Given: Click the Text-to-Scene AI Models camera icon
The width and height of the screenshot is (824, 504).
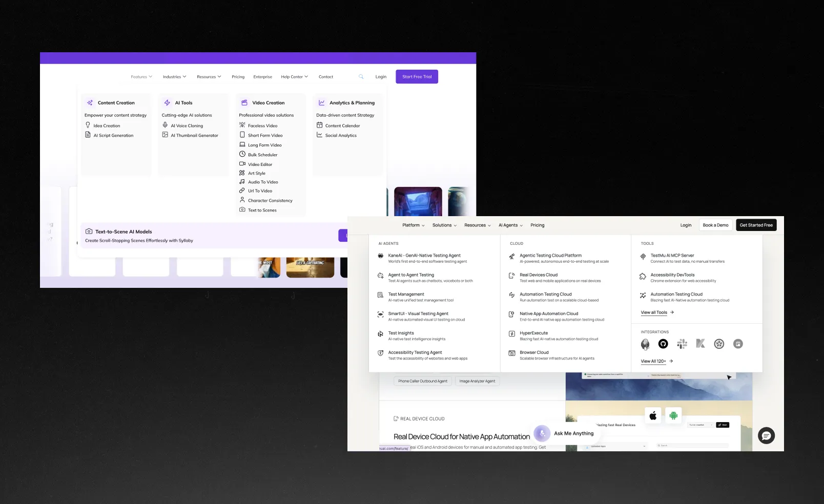Looking at the screenshot, I should (89, 232).
